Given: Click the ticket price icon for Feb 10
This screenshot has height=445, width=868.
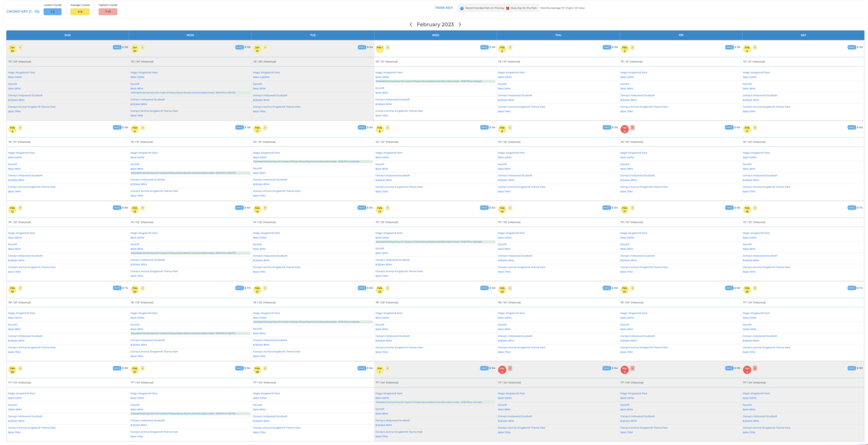Looking at the screenshot, I should click(x=729, y=128).
